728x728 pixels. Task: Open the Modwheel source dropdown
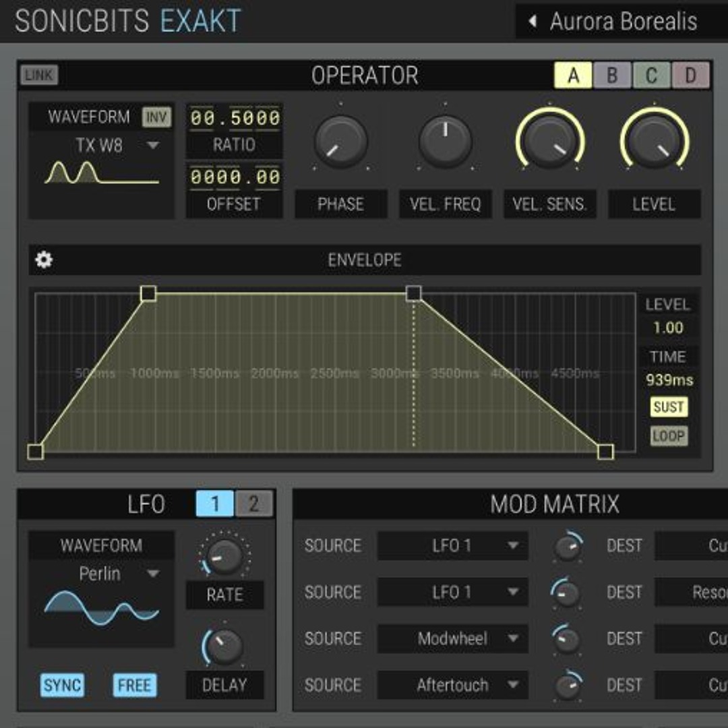(452, 639)
